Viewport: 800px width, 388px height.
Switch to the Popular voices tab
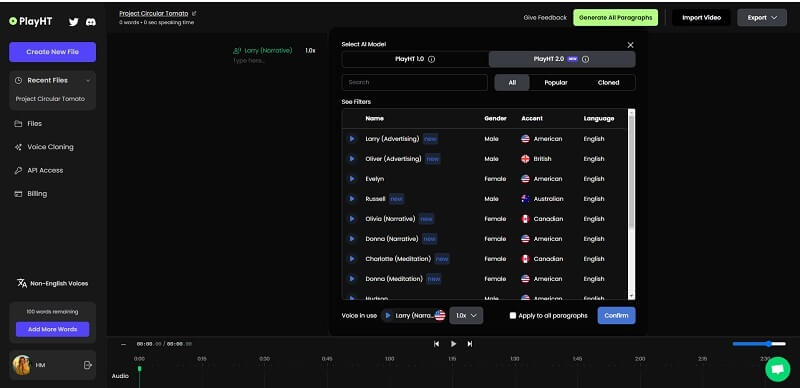tap(556, 82)
